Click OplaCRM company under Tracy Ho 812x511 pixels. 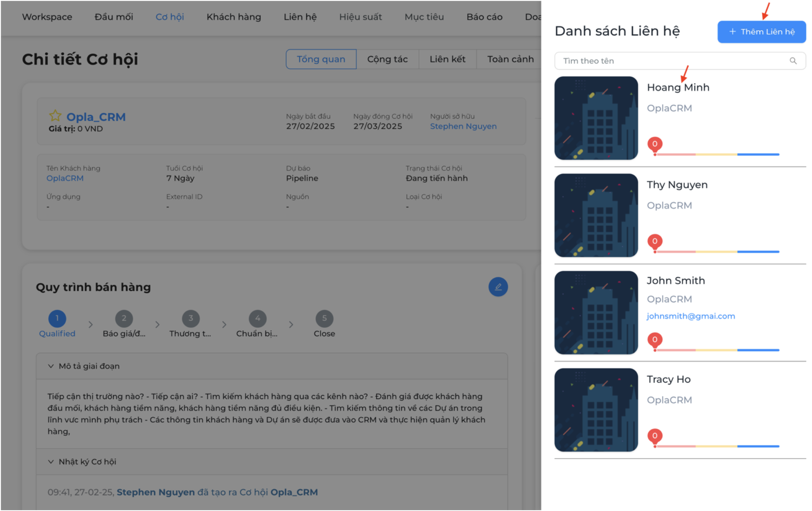669,400
